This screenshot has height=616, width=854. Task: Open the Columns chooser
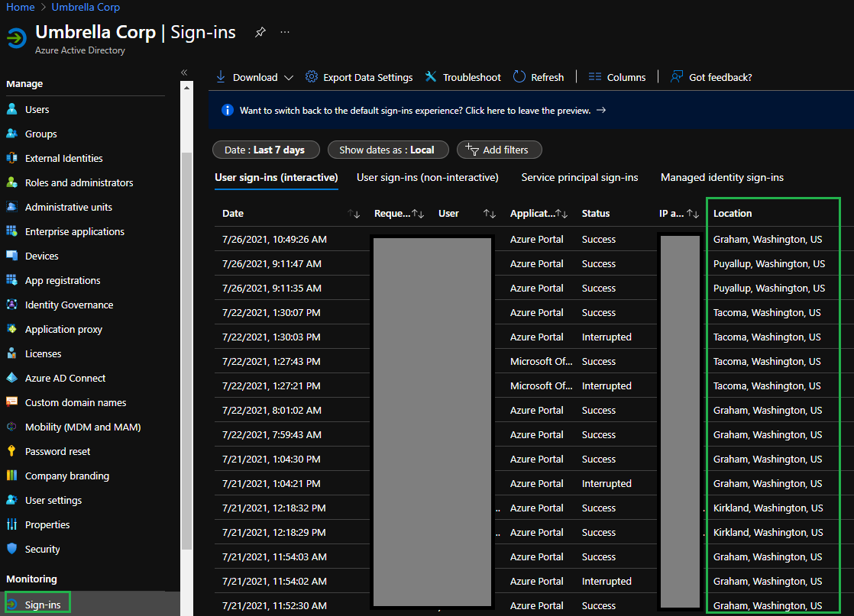617,77
